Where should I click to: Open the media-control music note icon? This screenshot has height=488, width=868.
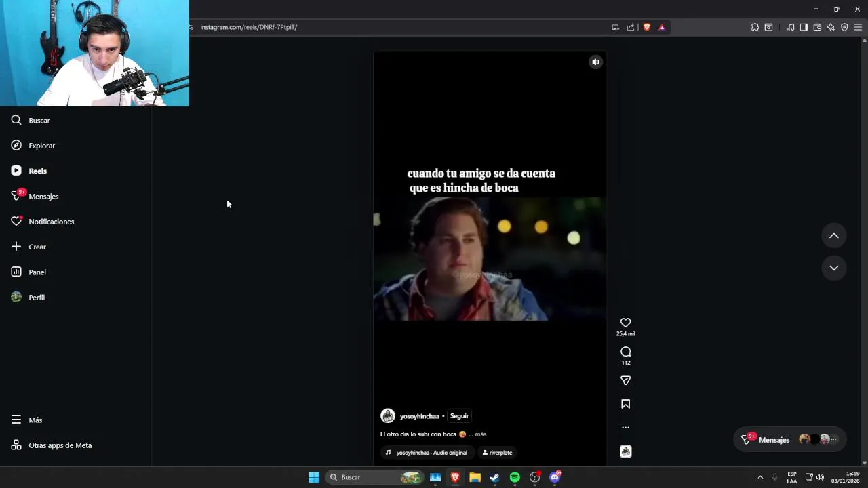[790, 27]
